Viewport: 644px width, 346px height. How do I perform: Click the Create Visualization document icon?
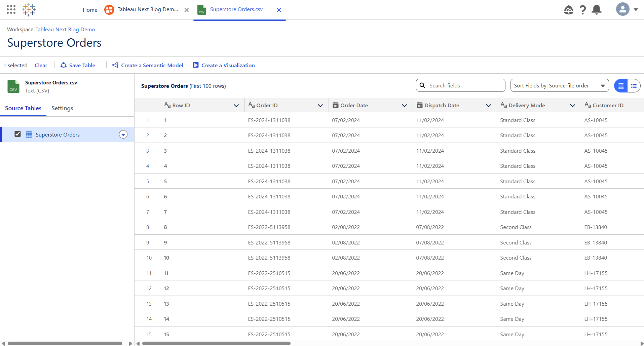click(195, 65)
